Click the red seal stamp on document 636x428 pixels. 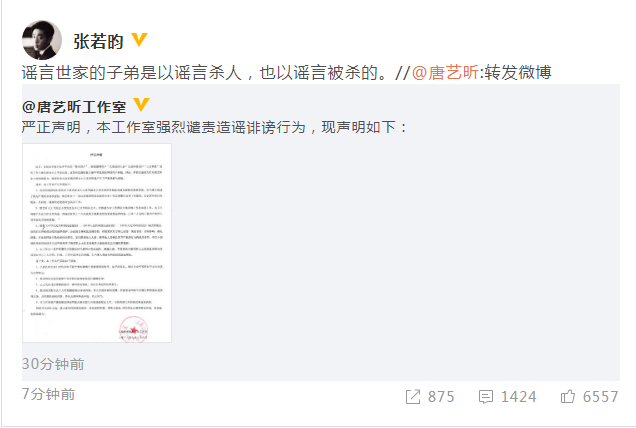[x=133, y=329]
